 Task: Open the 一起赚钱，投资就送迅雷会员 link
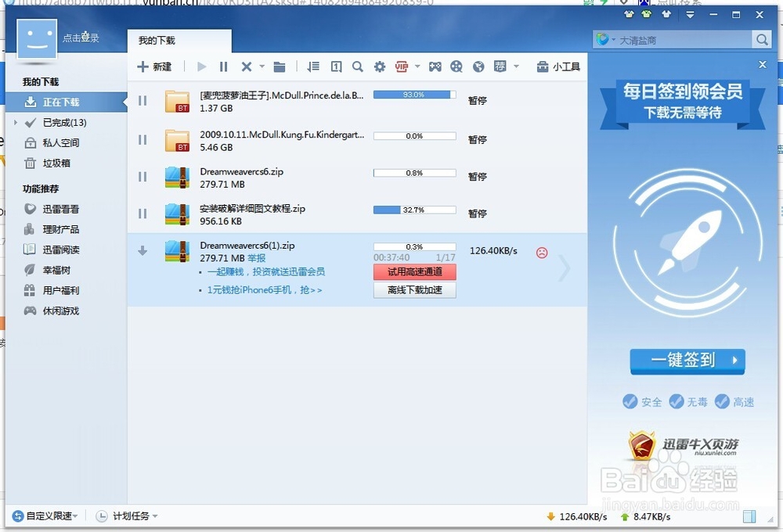pyautogui.click(x=266, y=271)
